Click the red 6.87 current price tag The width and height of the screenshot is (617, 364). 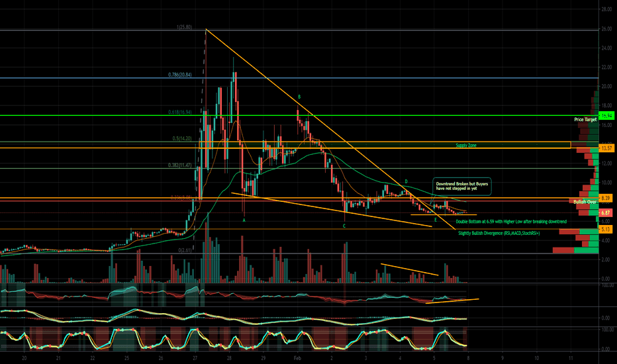606,212
